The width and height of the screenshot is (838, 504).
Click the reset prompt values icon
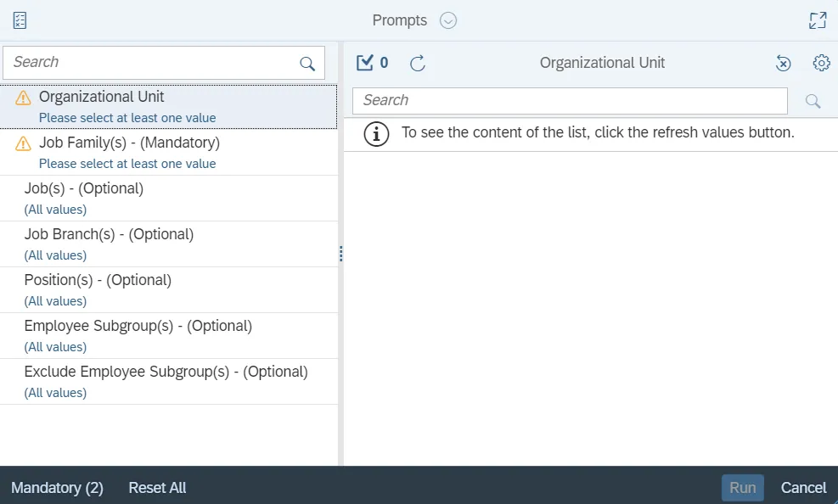click(784, 63)
